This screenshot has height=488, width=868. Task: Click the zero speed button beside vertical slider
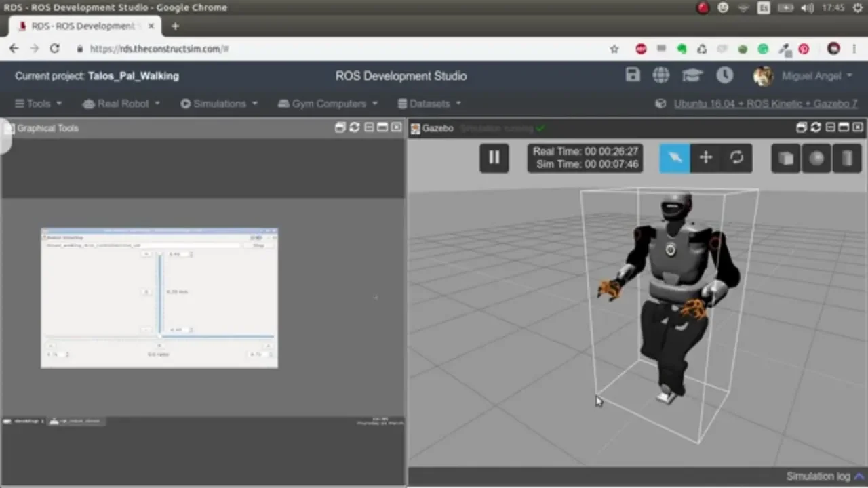tap(146, 292)
